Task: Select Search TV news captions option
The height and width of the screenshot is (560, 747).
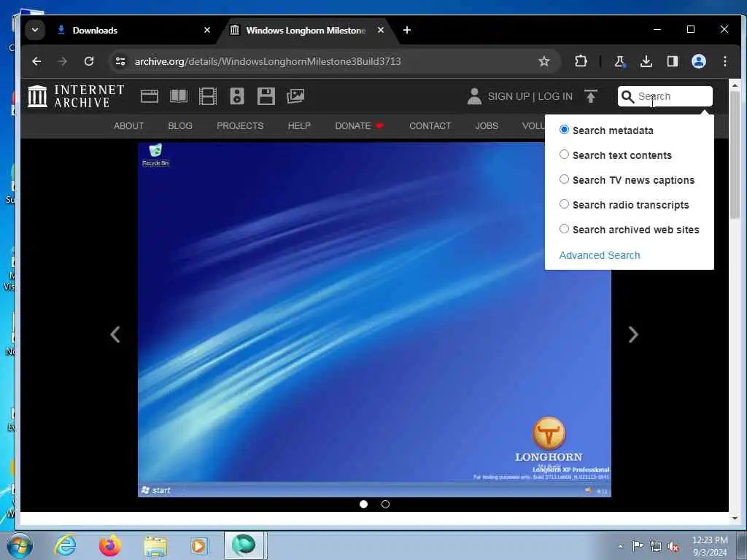Action: [564, 179]
